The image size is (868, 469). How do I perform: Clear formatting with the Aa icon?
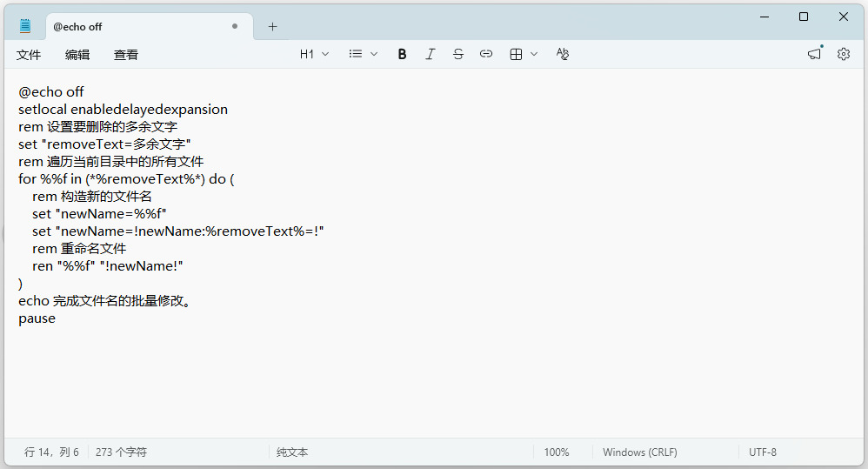pos(563,54)
